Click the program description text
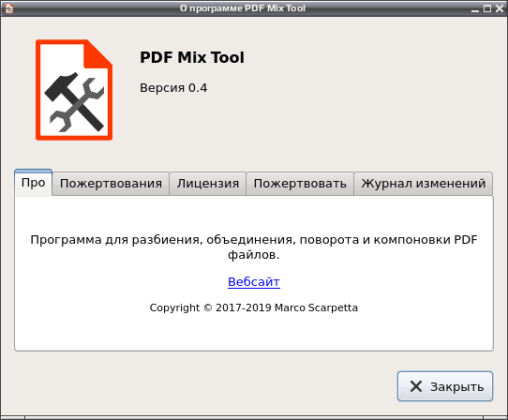Image resolution: width=508 pixels, height=420 pixels. 254,247
